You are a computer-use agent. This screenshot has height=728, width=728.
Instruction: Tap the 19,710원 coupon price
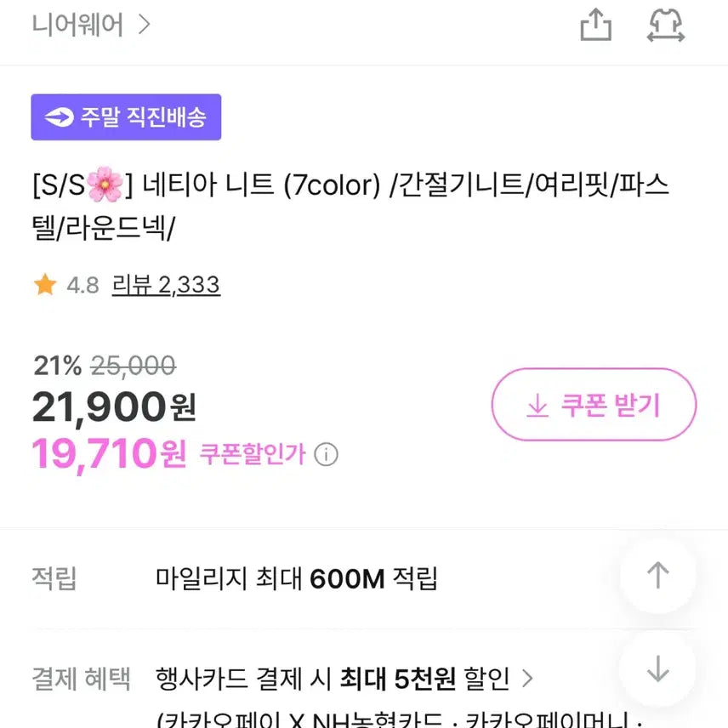pos(108,454)
